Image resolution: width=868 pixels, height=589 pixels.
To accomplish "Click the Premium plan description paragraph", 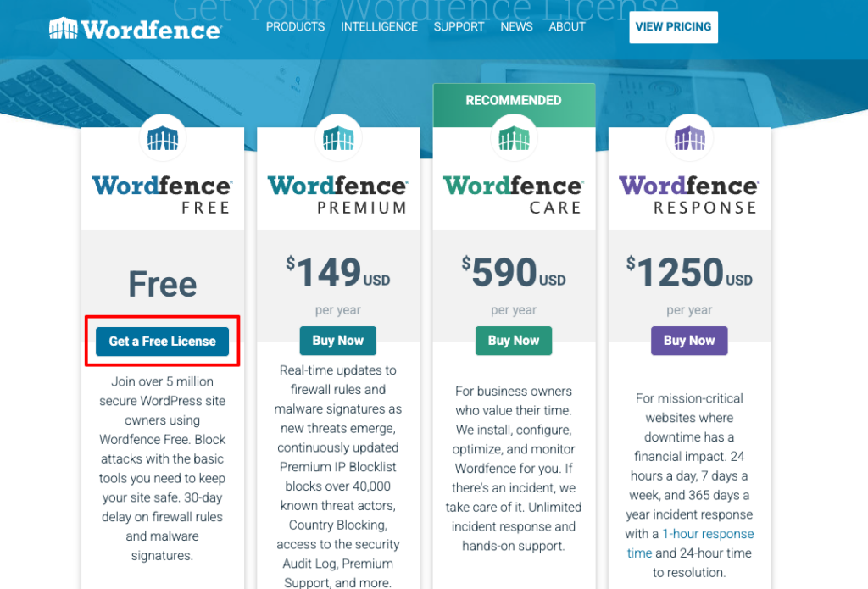I will pyautogui.click(x=337, y=476).
